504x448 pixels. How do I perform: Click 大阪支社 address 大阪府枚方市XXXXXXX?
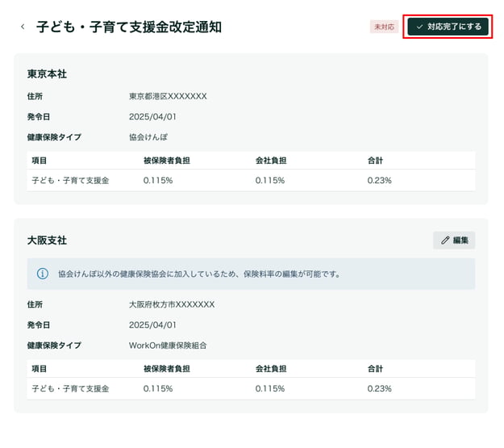pyautogui.click(x=172, y=304)
